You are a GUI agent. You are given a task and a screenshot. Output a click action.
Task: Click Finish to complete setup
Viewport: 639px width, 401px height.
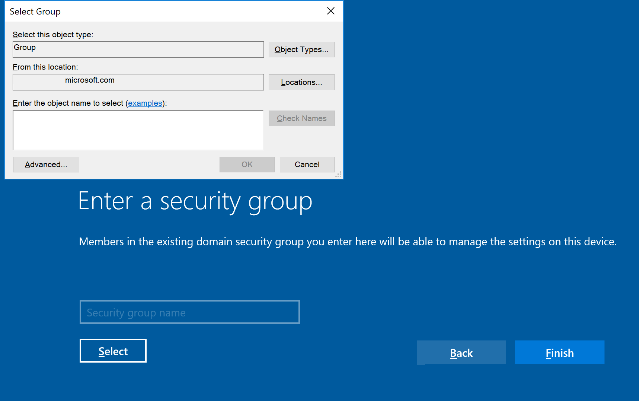[x=559, y=353]
